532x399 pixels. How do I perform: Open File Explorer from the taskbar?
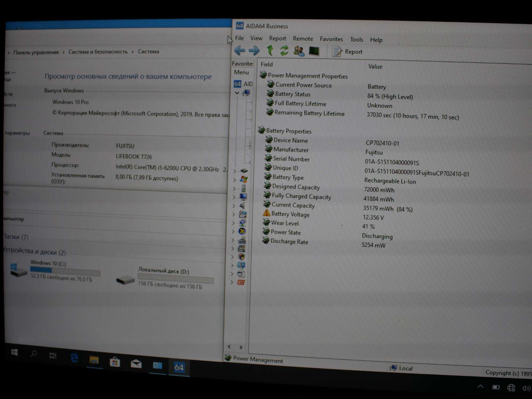click(x=94, y=360)
